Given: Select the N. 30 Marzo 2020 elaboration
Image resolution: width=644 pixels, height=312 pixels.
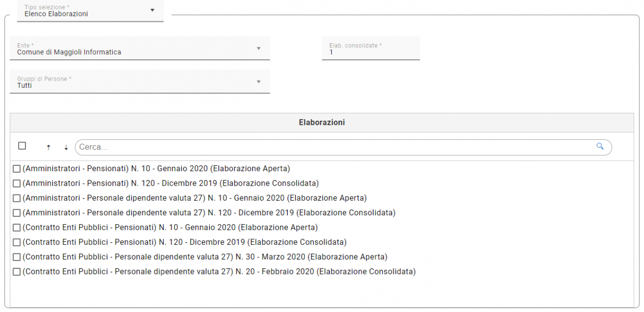Looking at the screenshot, I should 17,257.
